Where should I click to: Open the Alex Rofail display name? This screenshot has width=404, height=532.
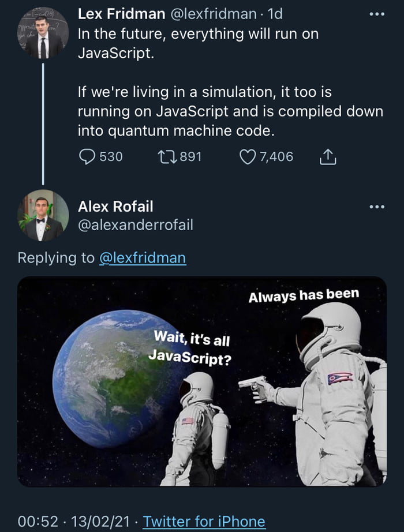click(x=115, y=207)
